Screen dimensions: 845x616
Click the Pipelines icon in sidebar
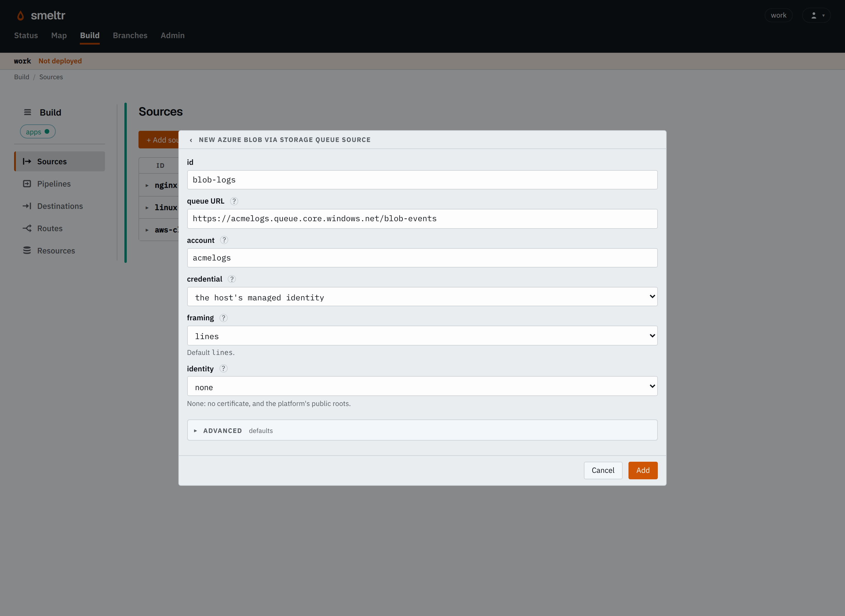click(27, 184)
